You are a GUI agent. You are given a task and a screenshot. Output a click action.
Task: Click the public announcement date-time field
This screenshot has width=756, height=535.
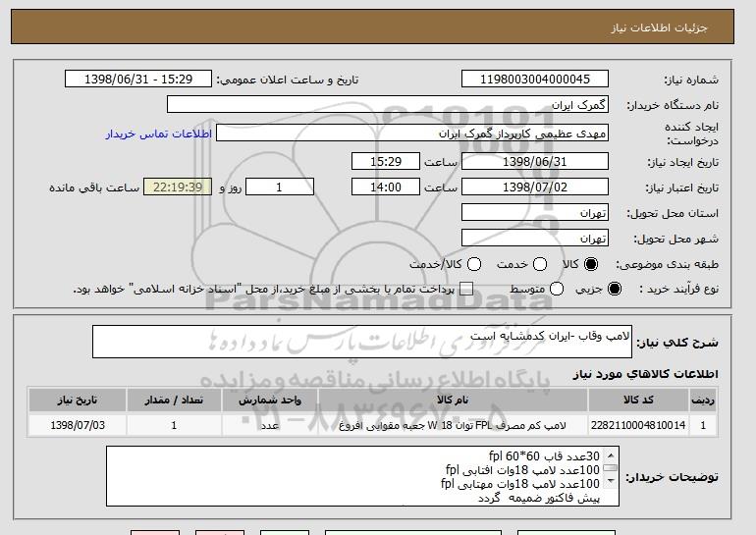pos(138,80)
